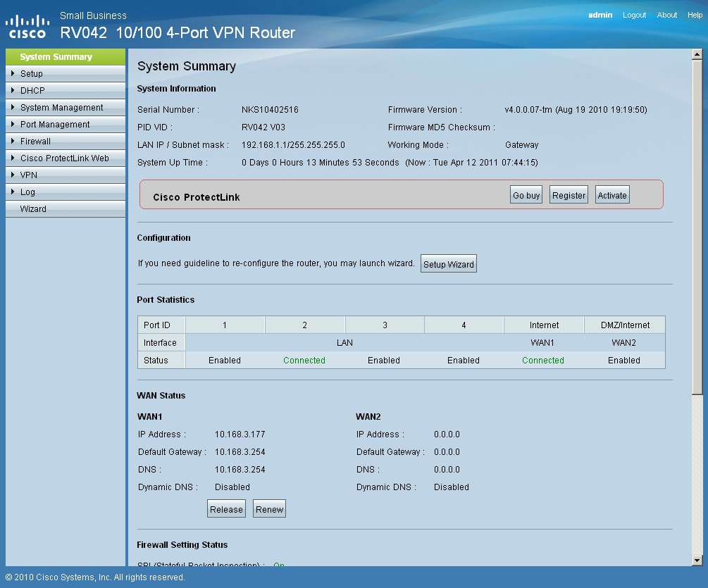Click port 1 Enabled status
This screenshot has width=708, height=588.
click(225, 360)
